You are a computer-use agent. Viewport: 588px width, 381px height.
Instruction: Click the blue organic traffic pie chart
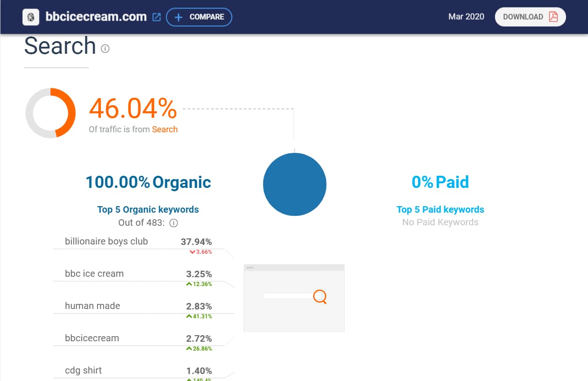295,184
